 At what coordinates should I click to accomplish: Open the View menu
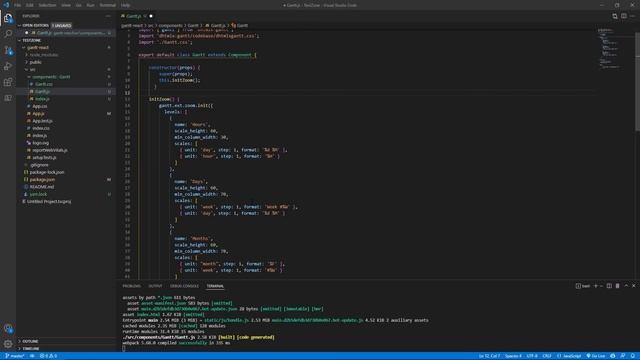click(x=66, y=5)
